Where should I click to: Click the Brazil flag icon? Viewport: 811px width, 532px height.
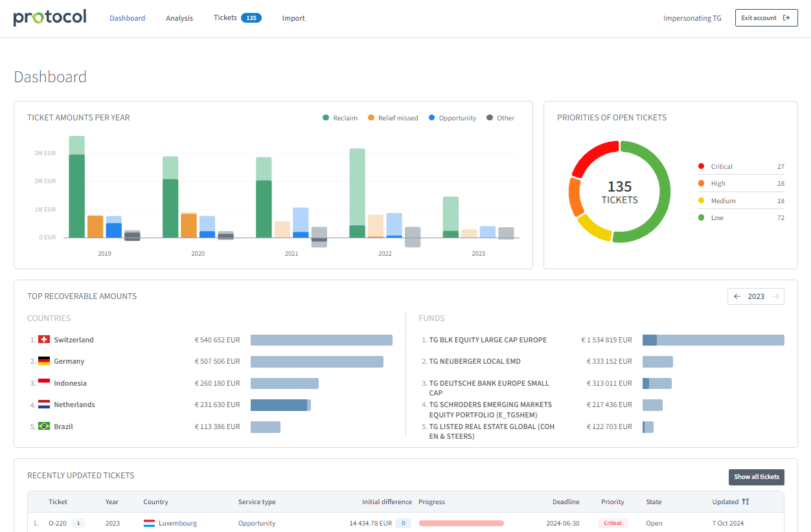tap(43, 427)
